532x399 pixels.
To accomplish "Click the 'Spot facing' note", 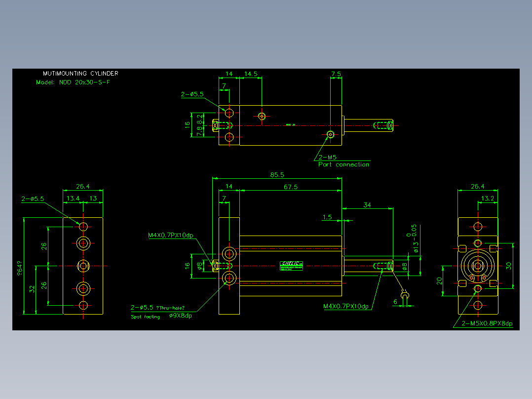I will (145, 317).
